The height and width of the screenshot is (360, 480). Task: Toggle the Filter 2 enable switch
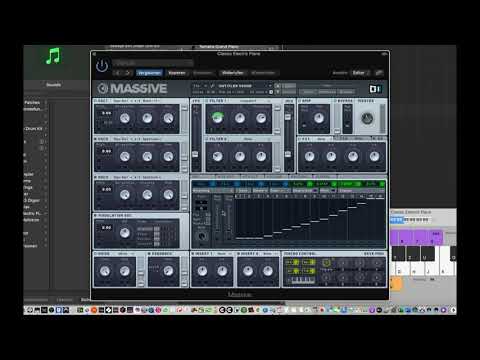[207, 139]
